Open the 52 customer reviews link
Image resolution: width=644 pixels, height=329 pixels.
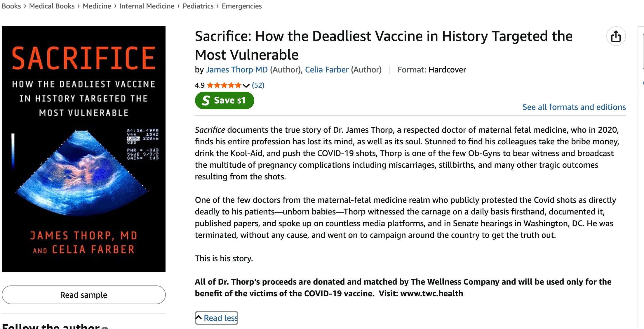click(x=258, y=85)
